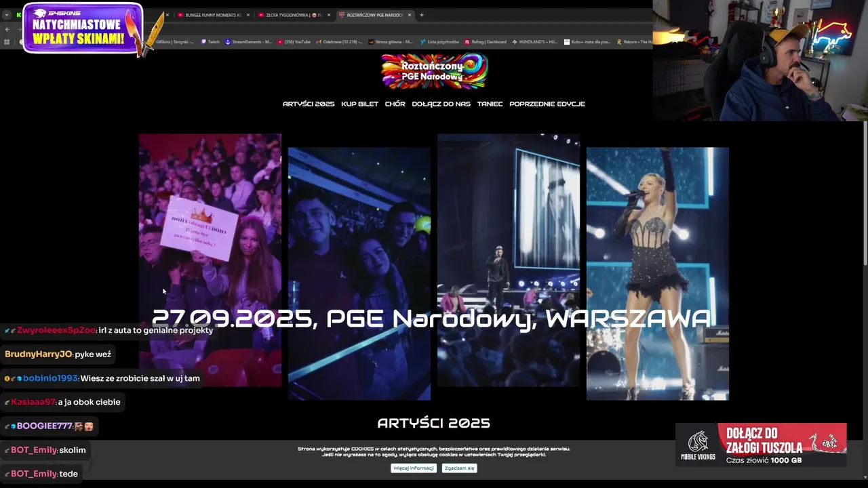Close the ZŁOTA TYGODNIÓWKA tab
Viewport: 868px width, 488px height.
coord(329,15)
